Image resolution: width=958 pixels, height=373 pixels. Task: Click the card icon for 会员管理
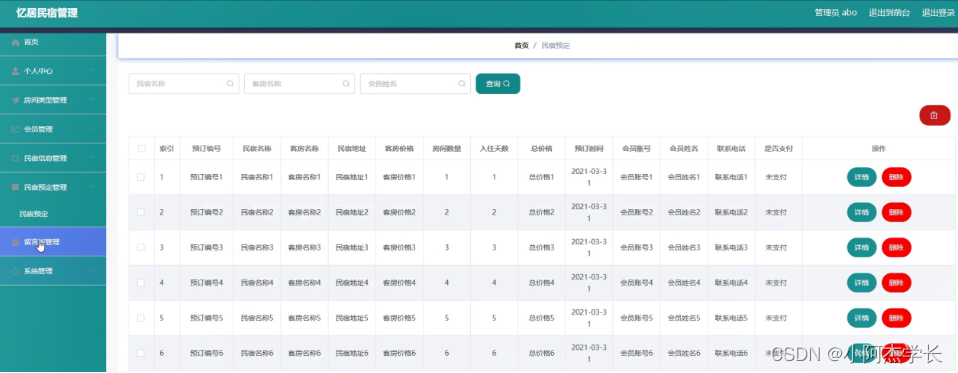[x=16, y=129]
